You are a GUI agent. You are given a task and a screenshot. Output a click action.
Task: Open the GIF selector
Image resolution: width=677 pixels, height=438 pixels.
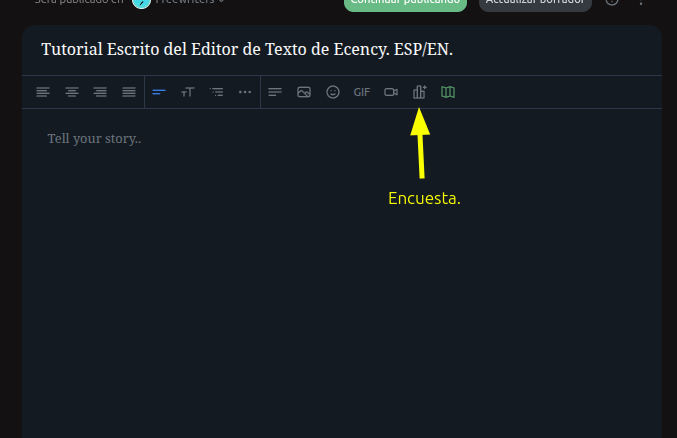(362, 92)
